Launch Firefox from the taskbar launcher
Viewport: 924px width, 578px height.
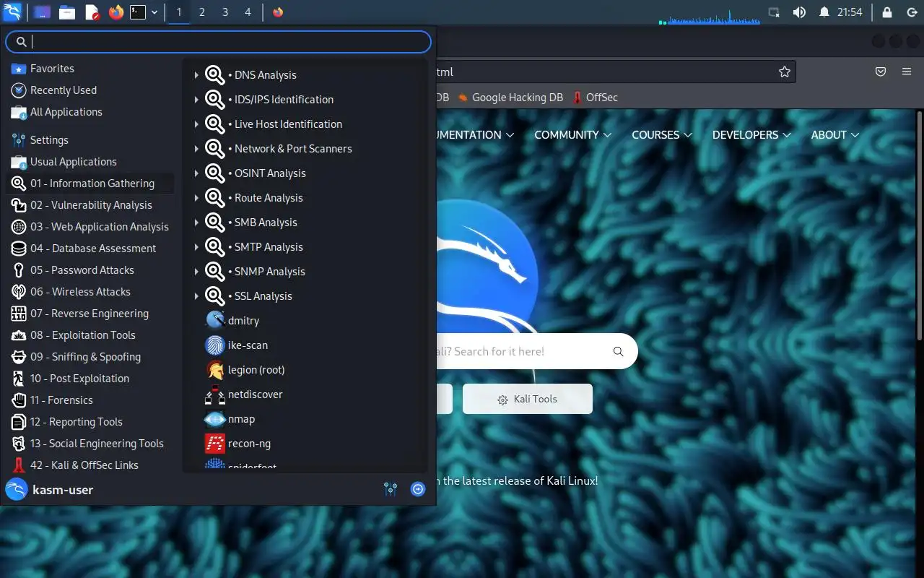[x=115, y=12]
